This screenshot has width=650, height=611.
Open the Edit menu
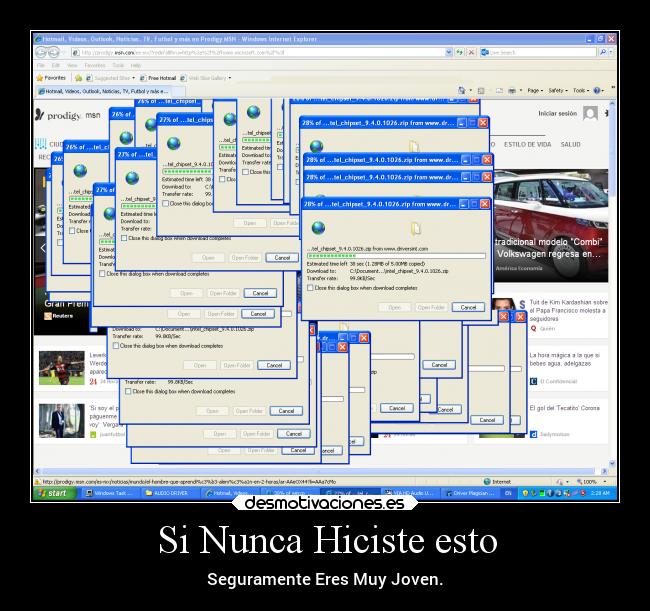[x=56, y=65]
